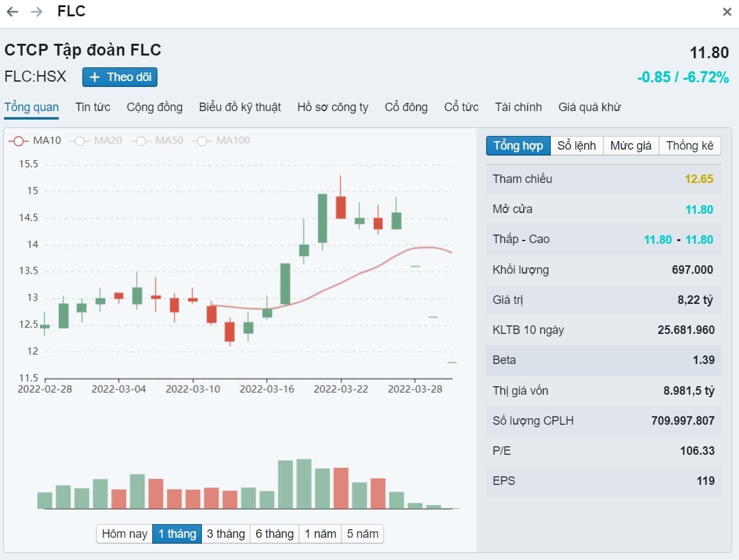Click the 2022-02-28 date axis label

(x=45, y=389)
